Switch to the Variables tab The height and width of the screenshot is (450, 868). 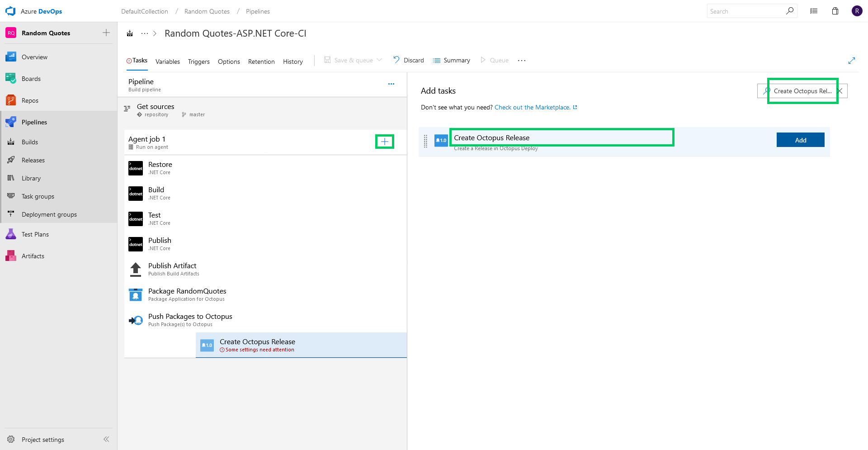(x=168, y=62)
